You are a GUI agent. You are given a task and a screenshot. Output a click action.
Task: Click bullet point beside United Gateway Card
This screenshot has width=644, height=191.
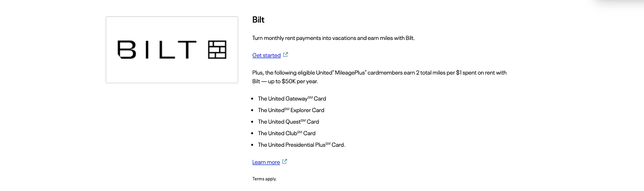point(253,99)
